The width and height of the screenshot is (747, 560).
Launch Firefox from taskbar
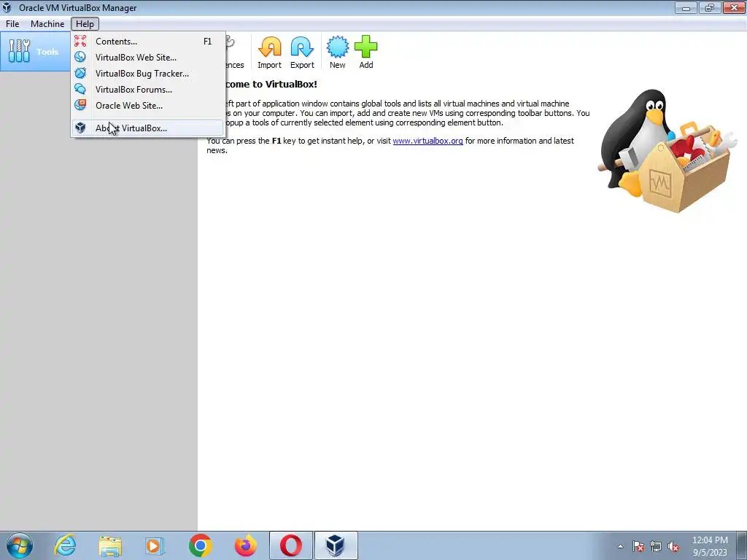tap(245, 545)
